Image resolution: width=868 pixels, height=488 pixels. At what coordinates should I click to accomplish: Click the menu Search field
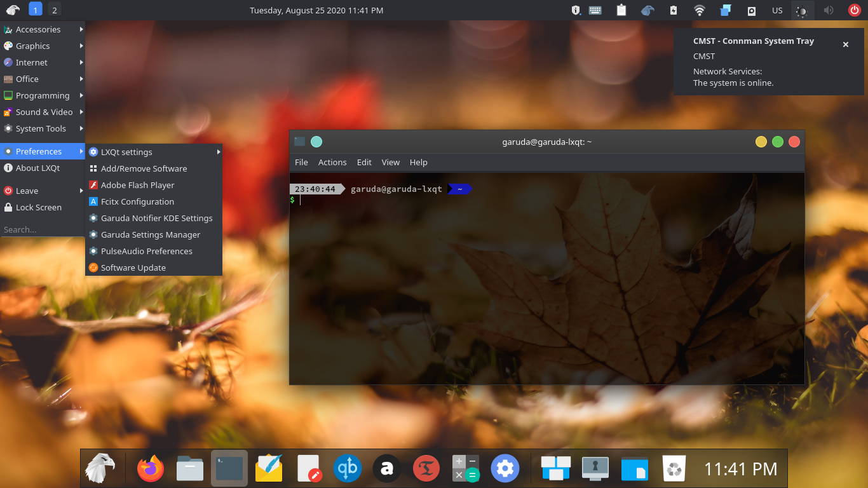coord(43,229)
